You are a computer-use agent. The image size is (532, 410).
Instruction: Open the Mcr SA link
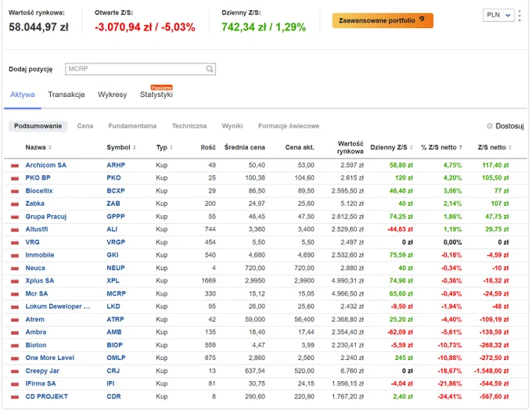tap(36, 293)
